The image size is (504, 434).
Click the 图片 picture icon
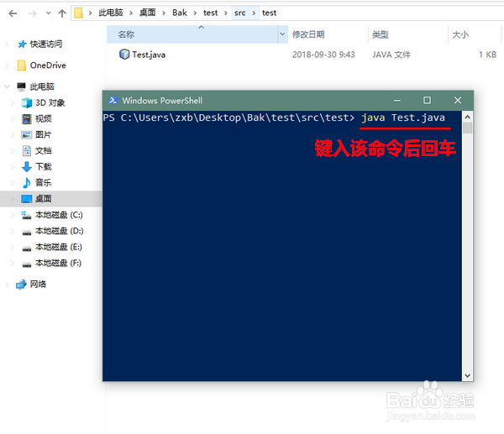click(26, 135)
